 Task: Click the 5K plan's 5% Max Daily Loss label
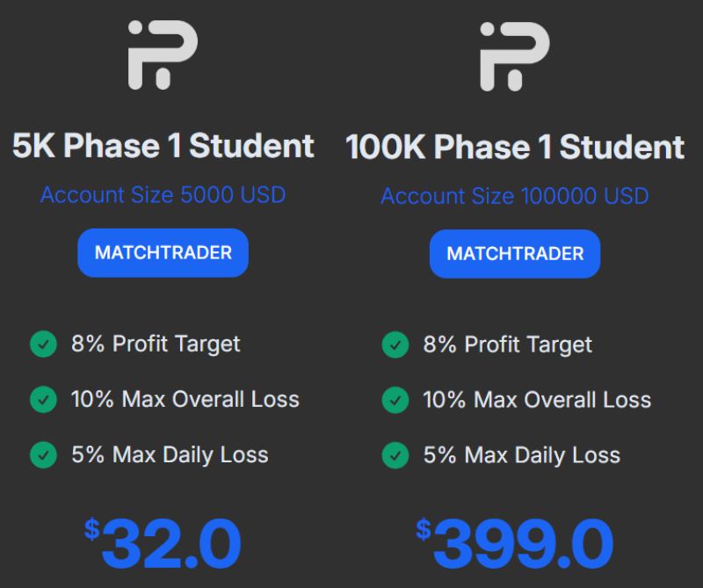click(170, 455)
